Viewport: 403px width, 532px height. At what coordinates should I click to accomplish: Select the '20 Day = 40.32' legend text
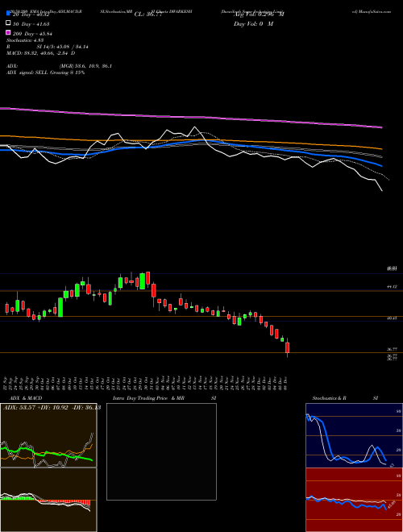coord(31,15)
